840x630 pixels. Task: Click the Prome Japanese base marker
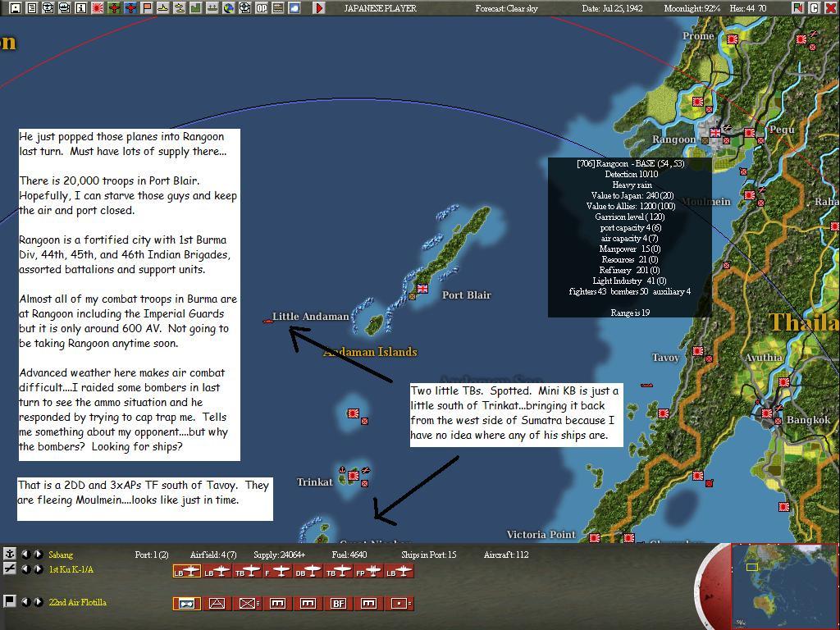click(733, 39)
